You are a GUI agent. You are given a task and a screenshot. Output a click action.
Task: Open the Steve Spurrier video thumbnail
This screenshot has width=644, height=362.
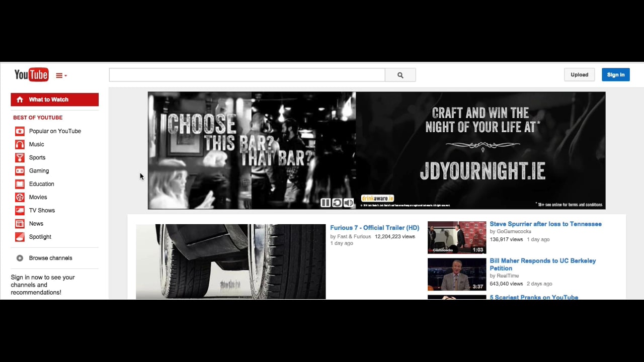point(457,237)
